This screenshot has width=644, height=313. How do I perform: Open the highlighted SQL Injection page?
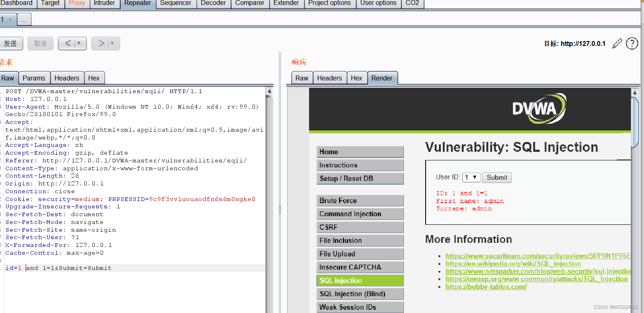360,281
